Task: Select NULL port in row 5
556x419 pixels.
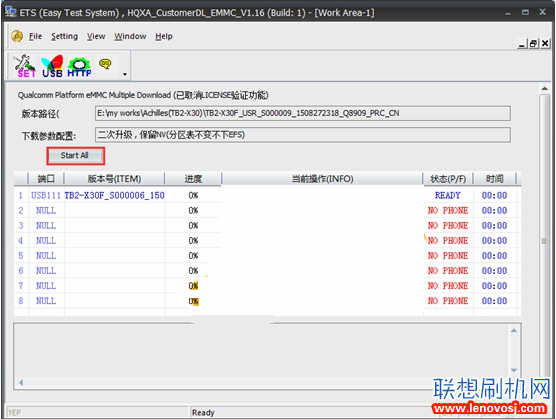Action: pyautogui.click(x=46, y=256)
